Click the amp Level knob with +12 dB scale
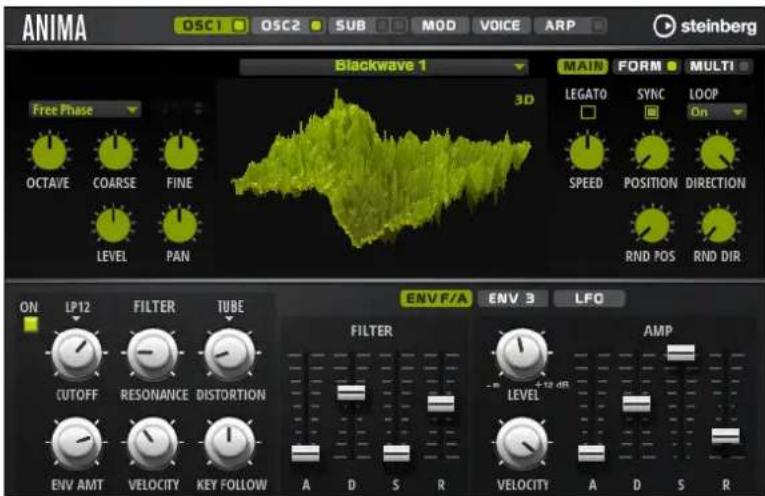Image resolution: width=765 pixels, height=496 pixels. [522, 354]
